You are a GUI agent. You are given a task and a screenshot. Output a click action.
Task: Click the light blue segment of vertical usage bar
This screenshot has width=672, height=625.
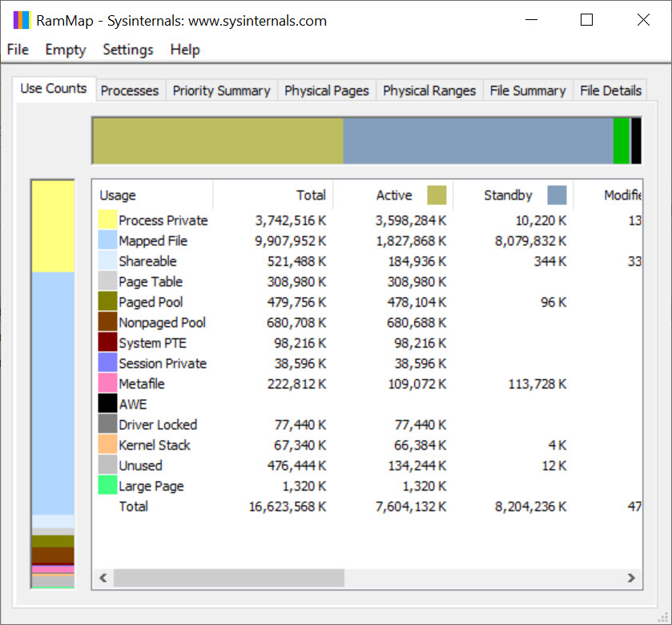click(53, 393)
